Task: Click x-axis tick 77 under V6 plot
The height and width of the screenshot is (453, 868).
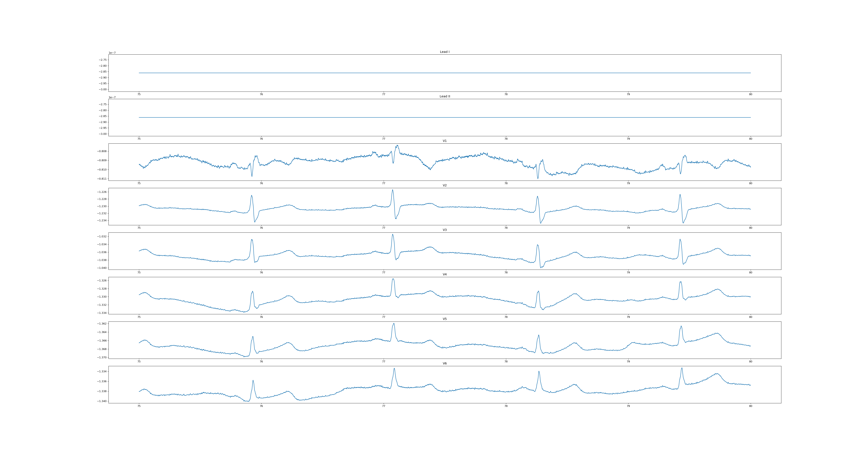Action: pyautogui.click(x=384, y=406)
